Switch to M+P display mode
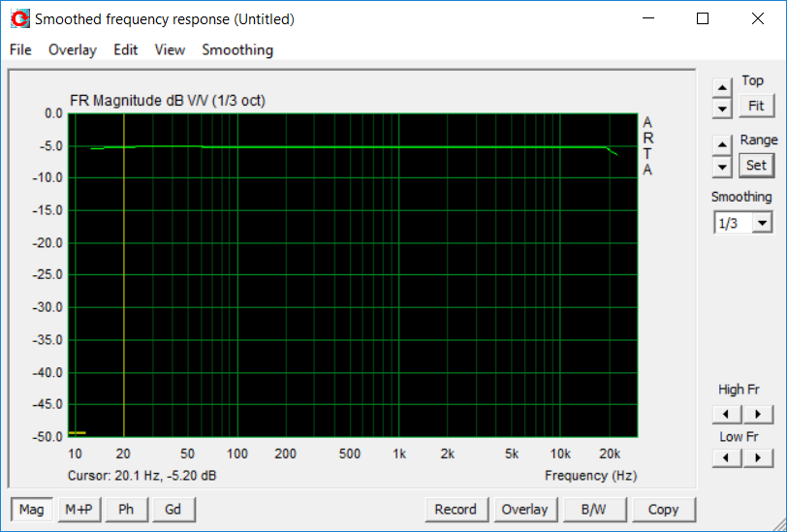The width and height of the screenshot is (787, 532). pos(79,510)
